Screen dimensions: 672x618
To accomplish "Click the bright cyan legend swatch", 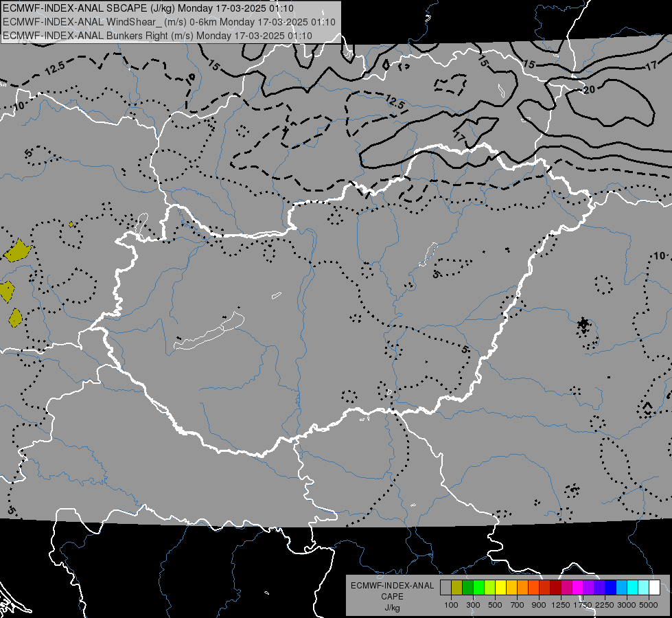I will [x=633, y=587].
